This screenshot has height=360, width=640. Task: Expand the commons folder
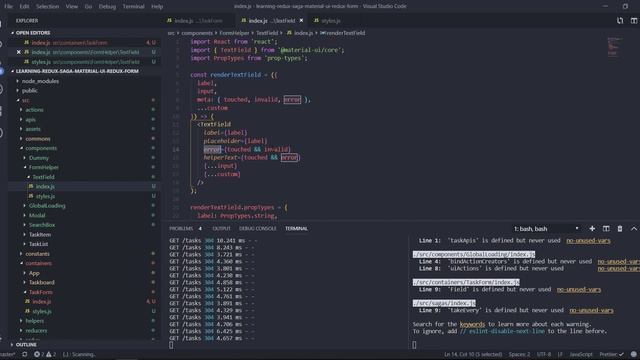(38, 139)
